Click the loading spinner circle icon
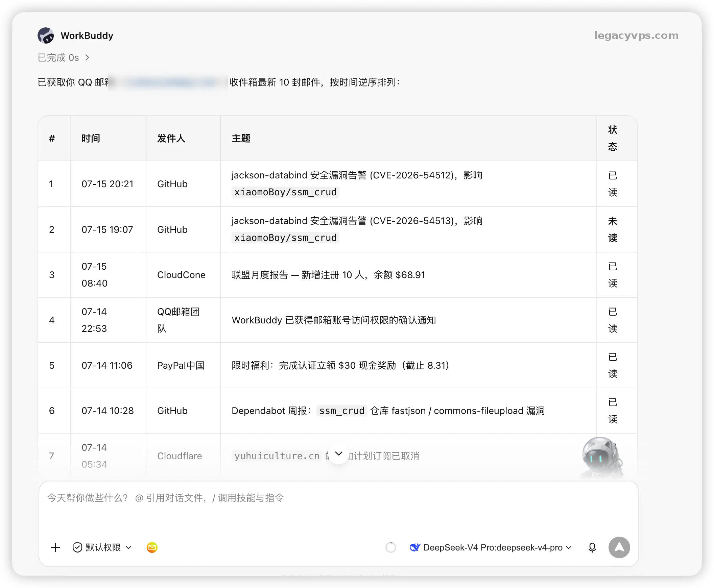The height and width of the screenshot is (588, 714). pyautogui.click(x=391, y=547)
